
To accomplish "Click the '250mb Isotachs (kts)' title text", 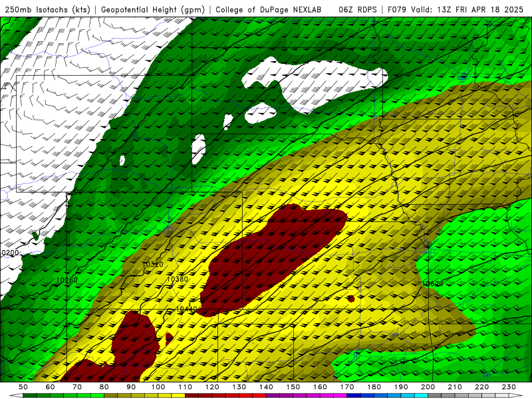I will point(48,10).
